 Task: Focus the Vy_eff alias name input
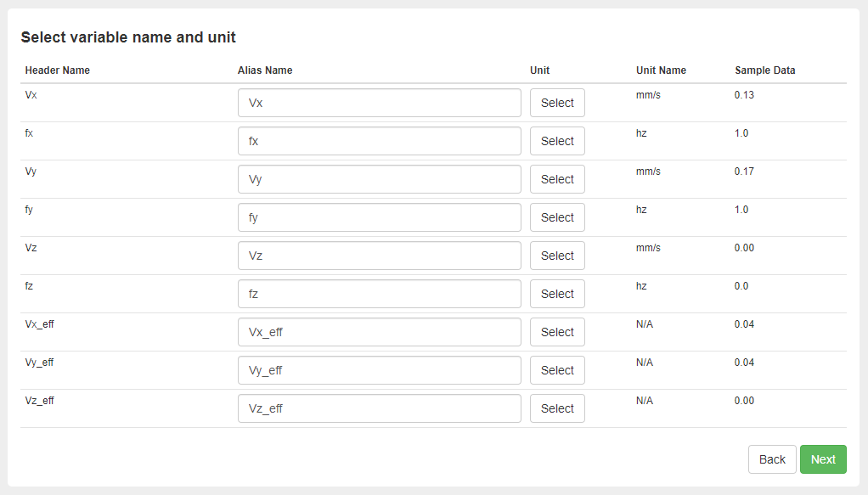coord(379,370)
